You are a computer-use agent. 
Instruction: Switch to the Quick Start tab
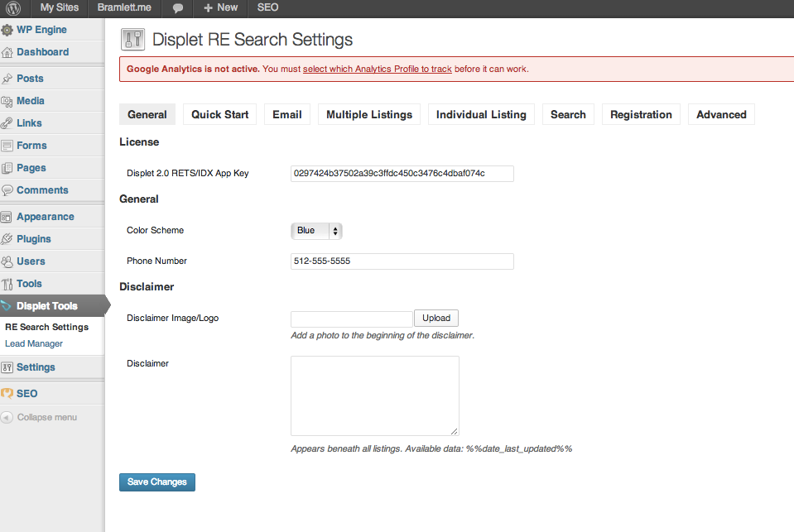(219, 114)
